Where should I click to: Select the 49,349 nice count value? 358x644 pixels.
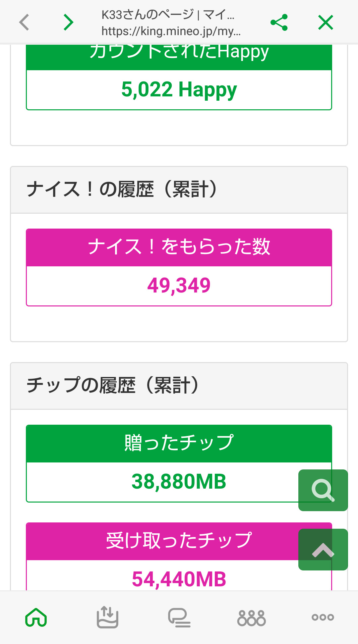click(179, 286)
